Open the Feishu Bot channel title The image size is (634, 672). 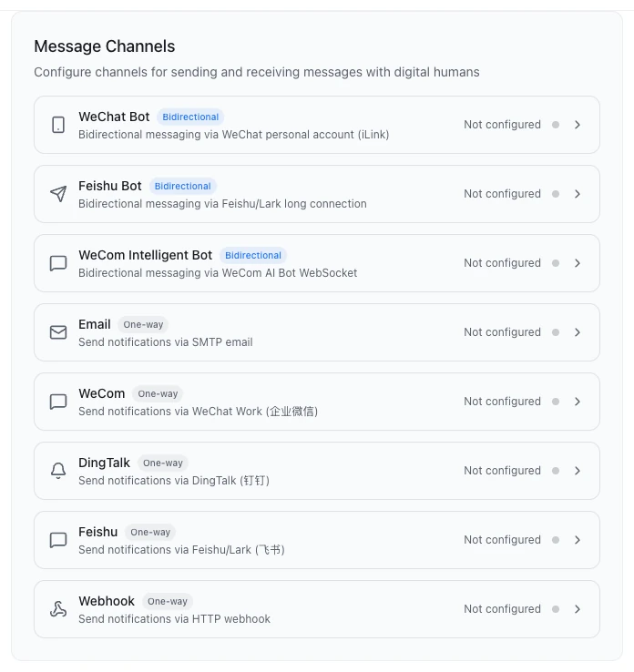(x=110, y=186)
